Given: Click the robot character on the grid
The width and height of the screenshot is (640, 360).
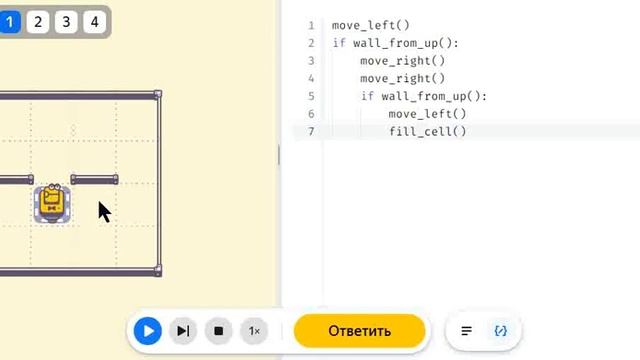Looking at the screenshot, I should point(52,204).
